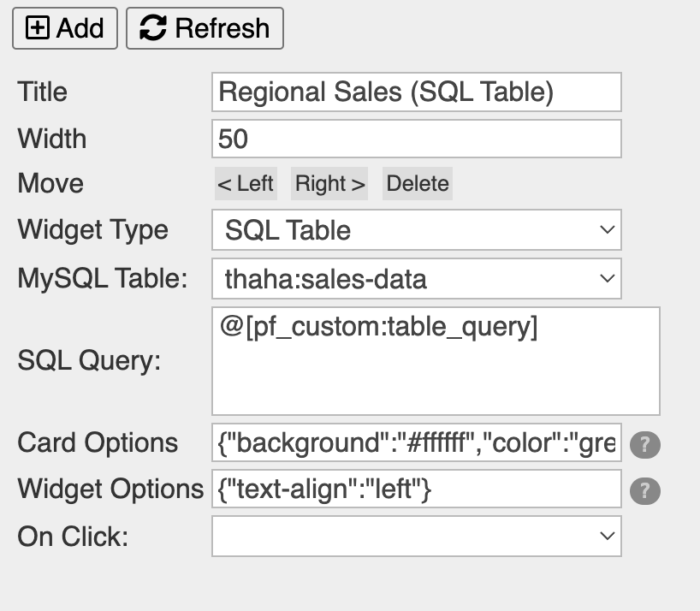Click the Add widget button
The height and width of the screenshot is (611, 700).
65,28
